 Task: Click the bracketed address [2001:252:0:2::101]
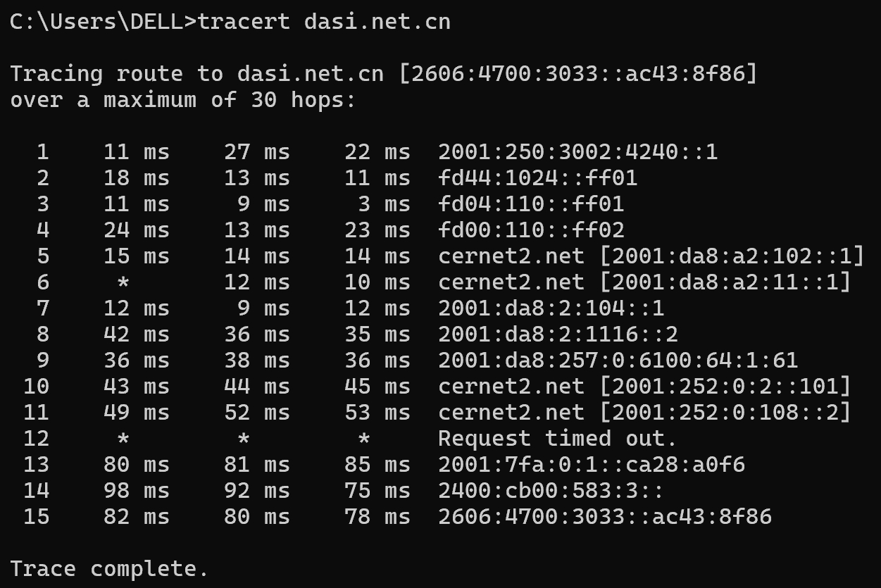click(x=725, y=387)
